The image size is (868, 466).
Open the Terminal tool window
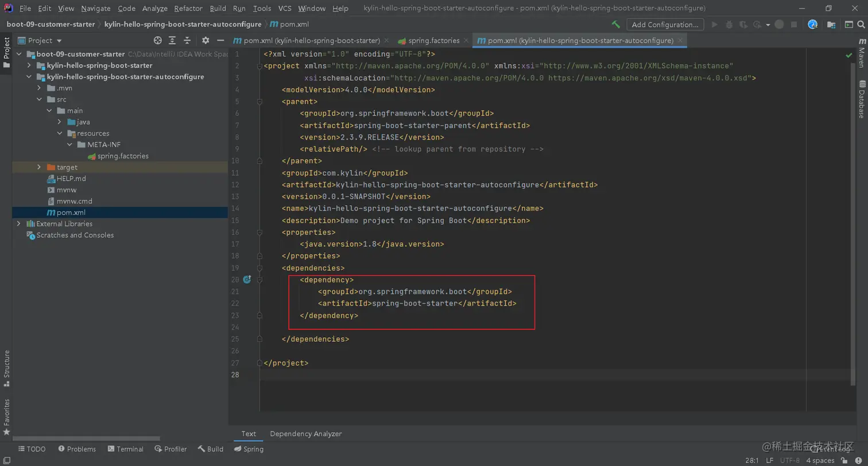click(125, 449)
